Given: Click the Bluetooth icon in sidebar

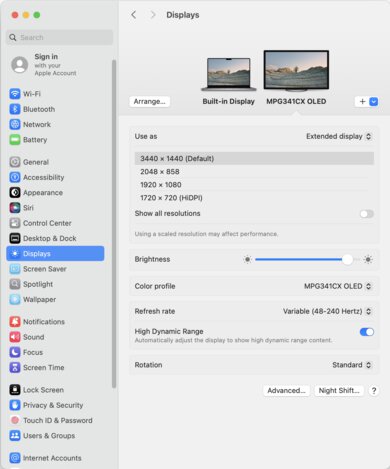Looking at the screenshot, I should coord(15,109).
